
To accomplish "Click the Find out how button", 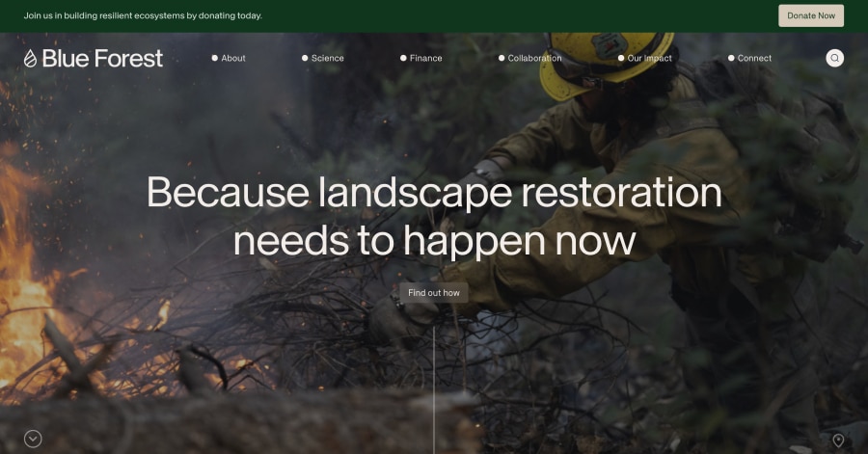I will click(434, 292).
